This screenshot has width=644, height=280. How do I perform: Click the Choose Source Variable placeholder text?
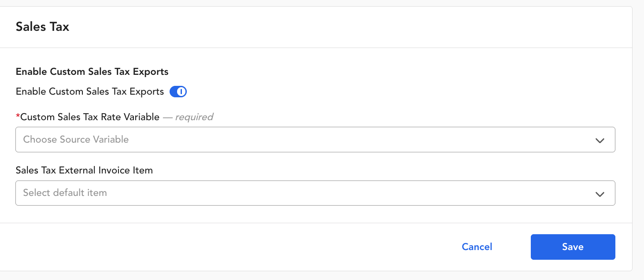click(x=76, y=140)
